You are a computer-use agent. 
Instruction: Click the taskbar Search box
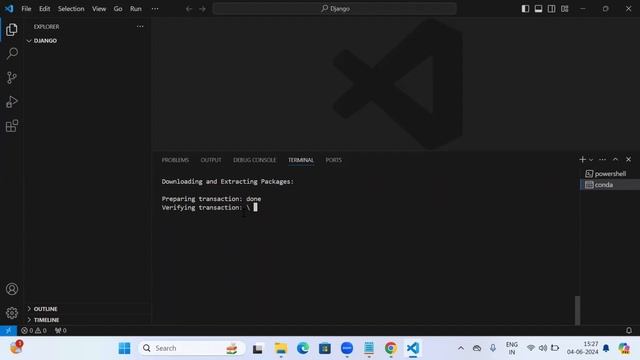[192, 348]
